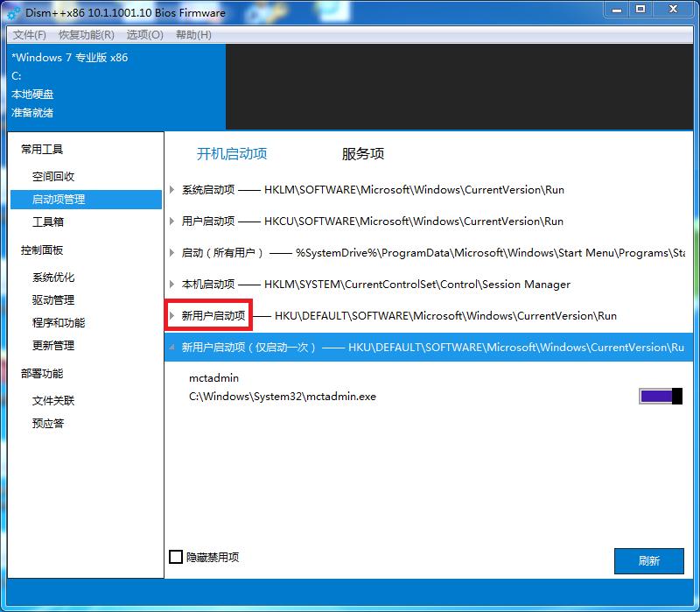The width and height of the screenshot is (700, 612).
Task: Open the 文件(F) menu
Action: coord(29,35)
